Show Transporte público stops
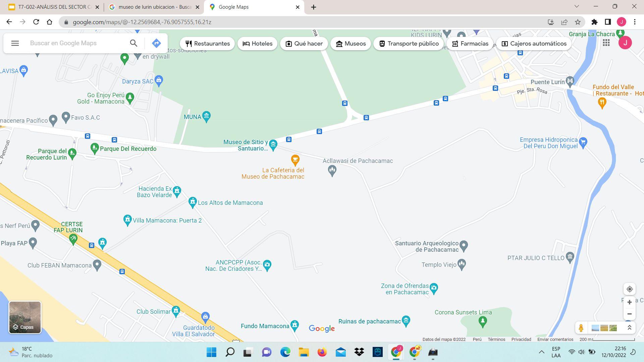 tap(409, 44)
